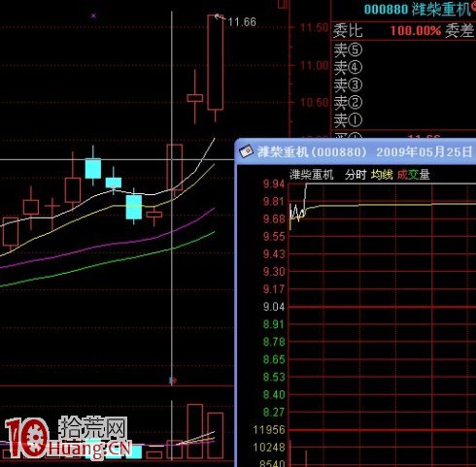Click the 8.91 green price label
The image size is (476, 467).
pyautogui.click(x=274, y=324)
